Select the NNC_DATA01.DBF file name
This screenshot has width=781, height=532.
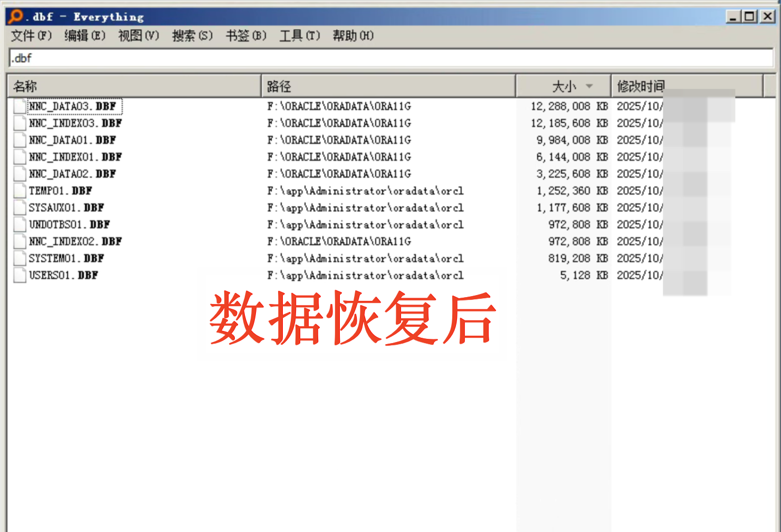(x=72, y=140)
